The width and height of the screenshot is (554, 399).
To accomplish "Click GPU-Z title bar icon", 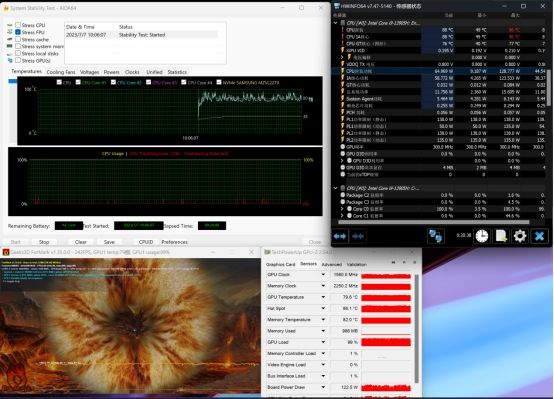I will coord(267,252).
